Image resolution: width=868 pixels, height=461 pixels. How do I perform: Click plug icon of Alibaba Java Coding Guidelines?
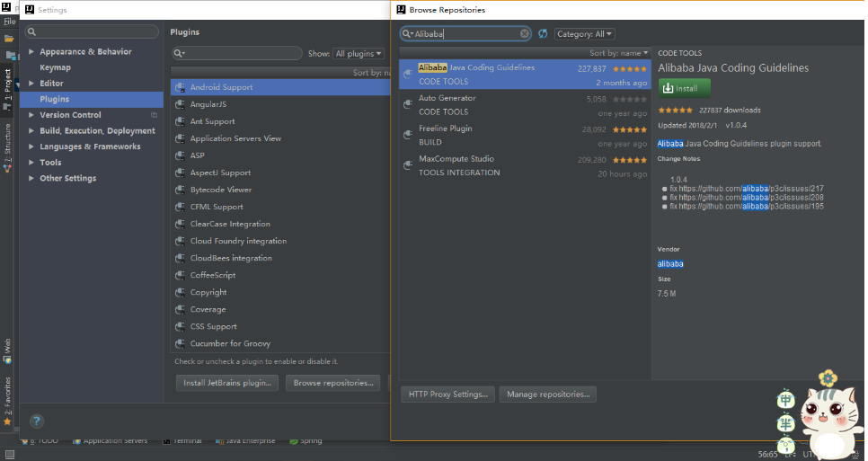tap(408, 75)
